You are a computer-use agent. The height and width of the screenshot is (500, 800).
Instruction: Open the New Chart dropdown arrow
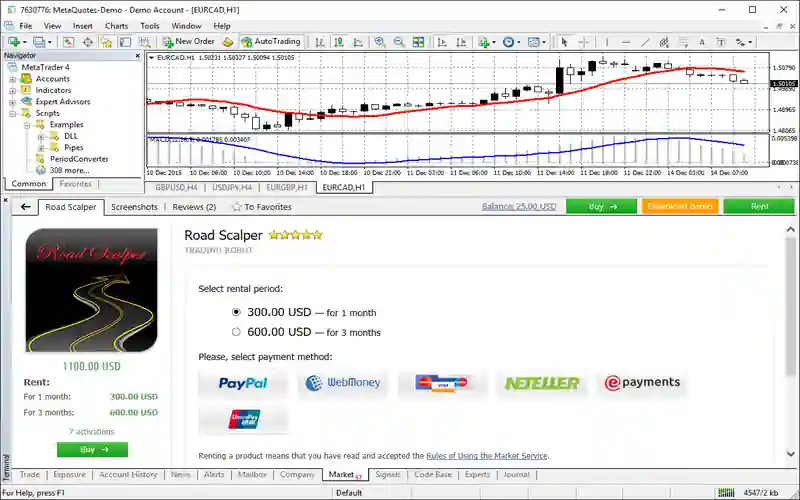tap(24, 42)
